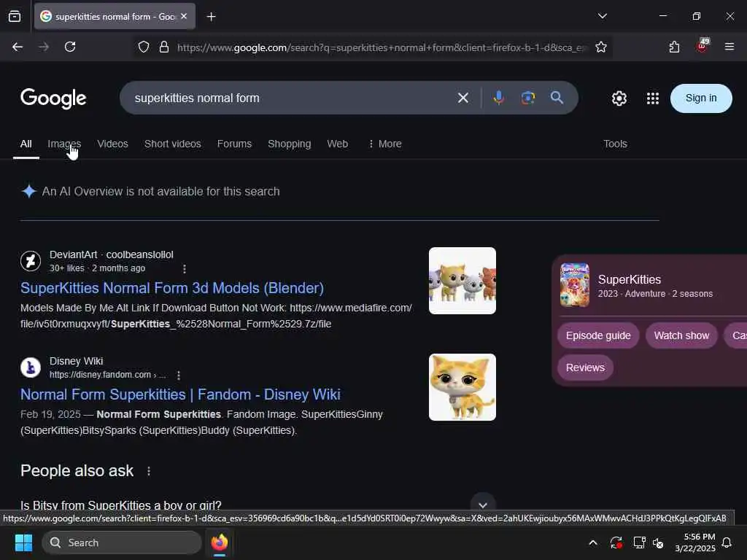Show hidden system tray icons
Screen dimensions: 747x560
pos(593,542)
